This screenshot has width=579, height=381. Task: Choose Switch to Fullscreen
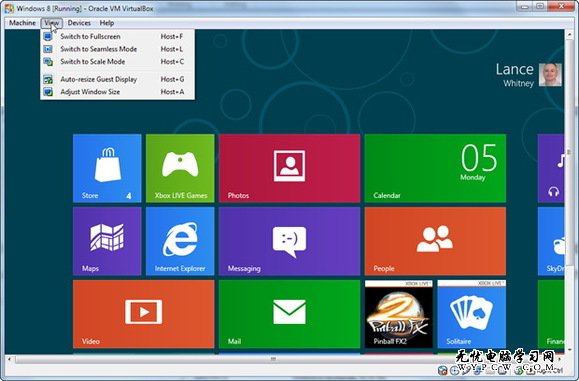click(x=117, y=37)
